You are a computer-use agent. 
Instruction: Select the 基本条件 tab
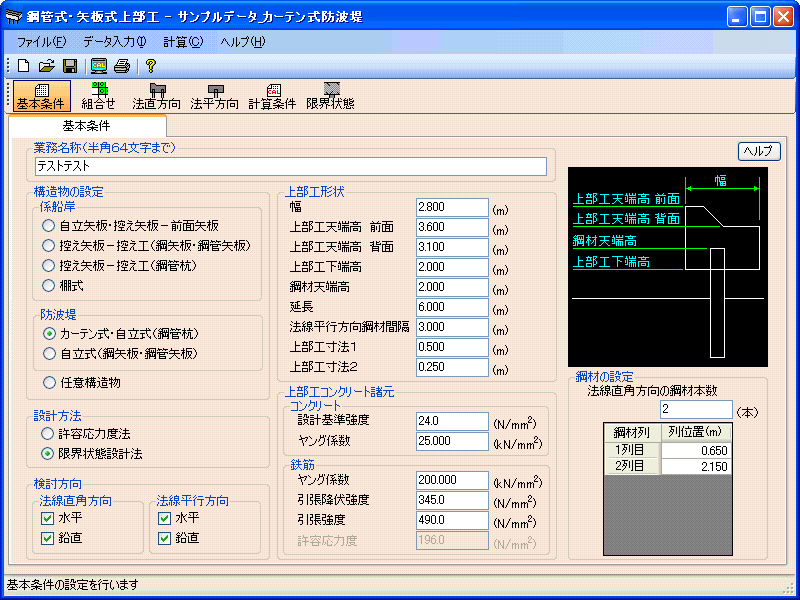coord(87,126)
